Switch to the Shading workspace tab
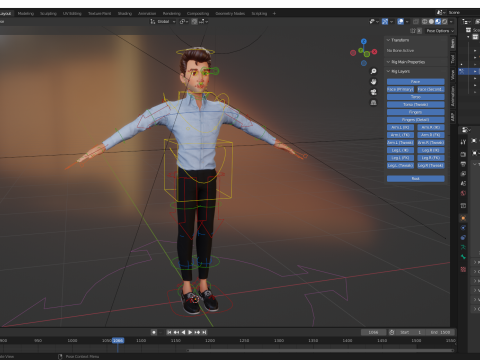The width and height of the screenshot is (480, 360). pos(125,13)
